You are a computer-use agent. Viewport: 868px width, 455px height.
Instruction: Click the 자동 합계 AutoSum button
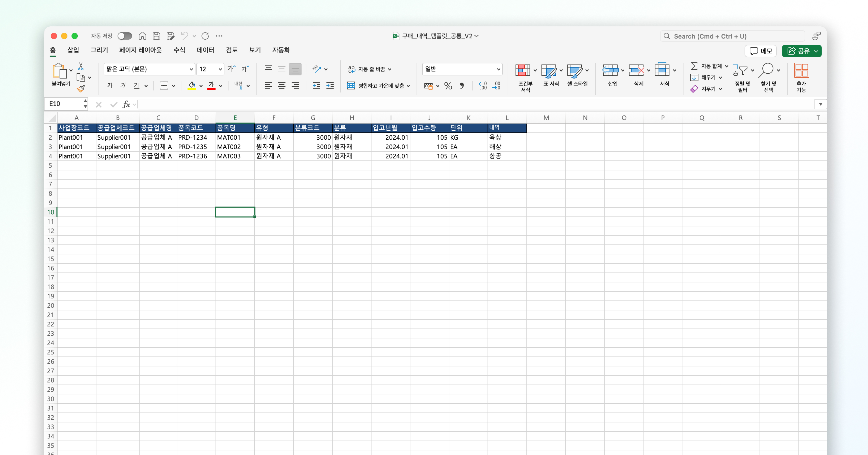point(709,66)
